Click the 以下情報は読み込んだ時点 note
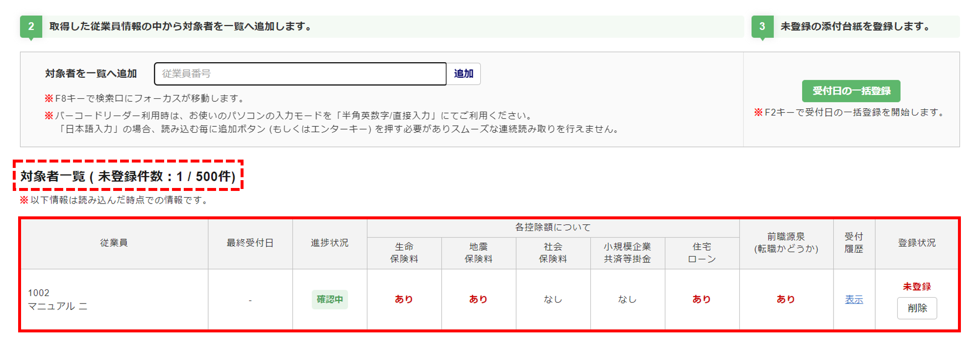This screenshot has height=351, width=980. (x=115, y=200)
